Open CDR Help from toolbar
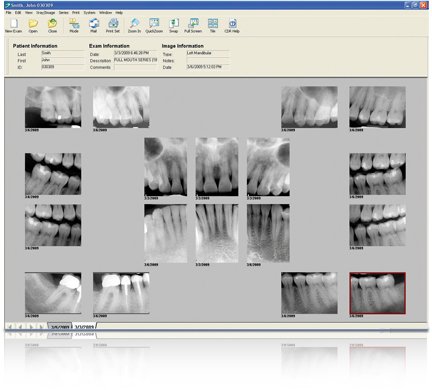Screen dimensions: 432x390 (232, 25)
